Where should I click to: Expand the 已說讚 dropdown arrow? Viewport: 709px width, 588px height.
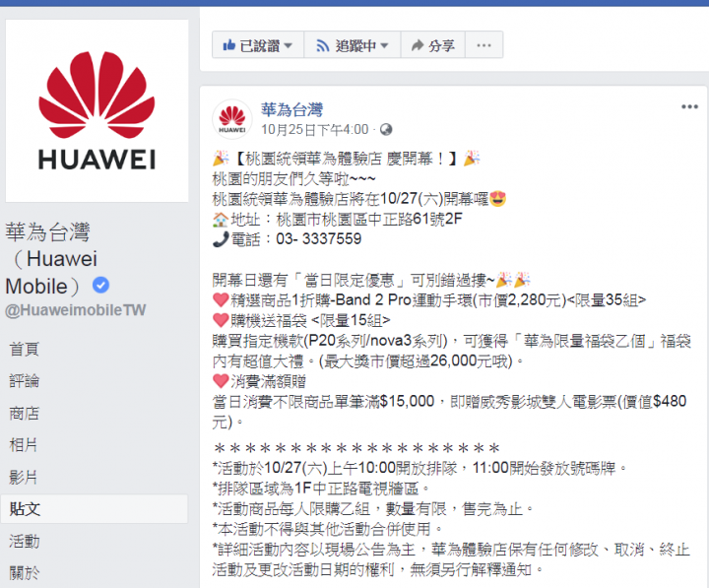288,45
